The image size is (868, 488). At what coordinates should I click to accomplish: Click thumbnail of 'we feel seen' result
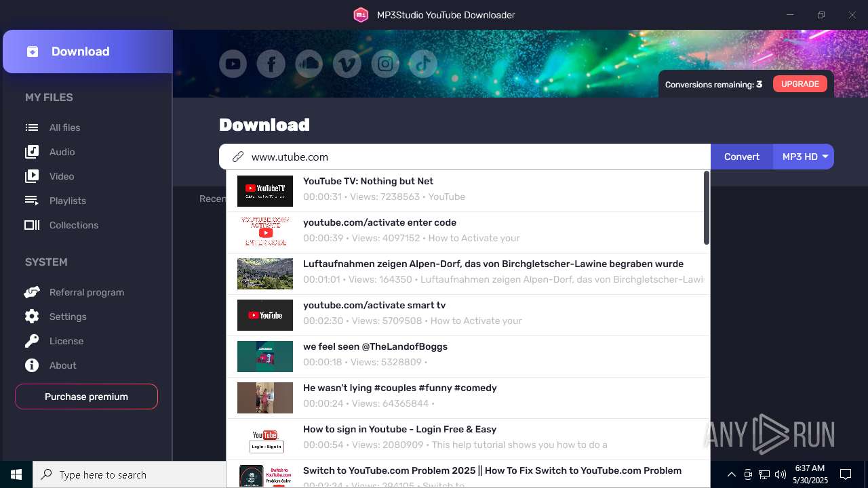pos(265,357)
